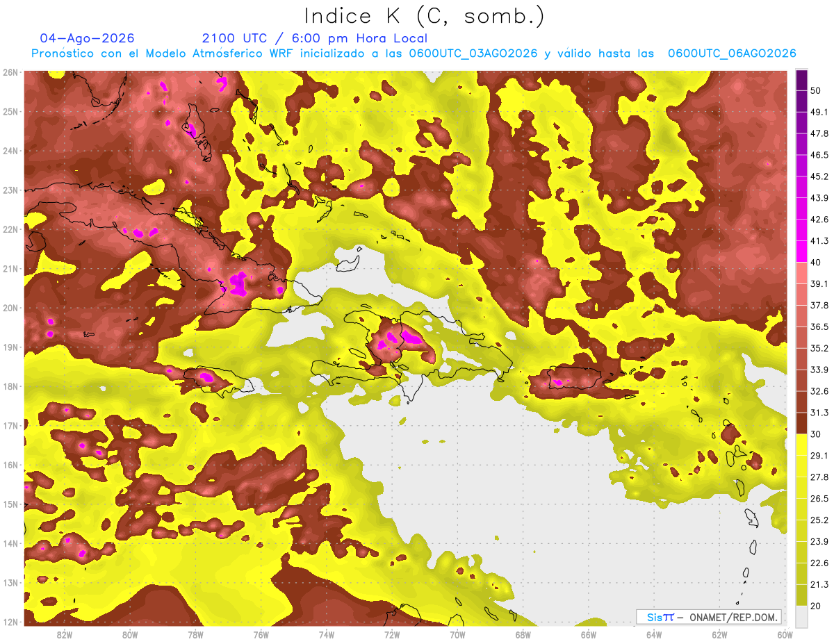
Task: Click the date label "04-Ago-2026"
Action: point(88,38)
